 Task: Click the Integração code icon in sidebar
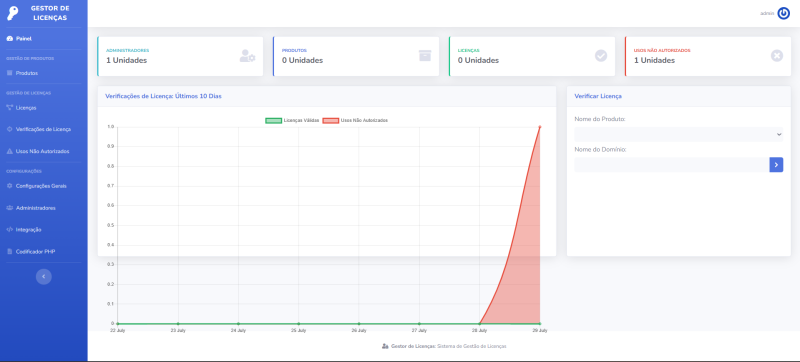(10, 229)
